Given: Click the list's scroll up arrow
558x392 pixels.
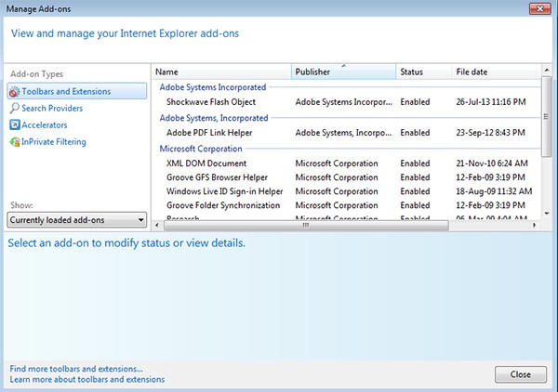Looking at the screenshot, I should [546, 71].
